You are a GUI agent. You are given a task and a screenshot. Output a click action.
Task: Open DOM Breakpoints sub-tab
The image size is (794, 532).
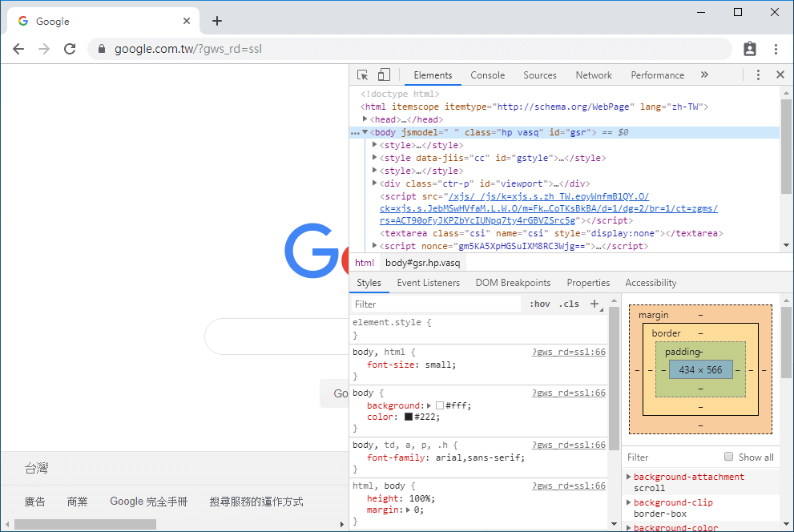tap(513, 283)
